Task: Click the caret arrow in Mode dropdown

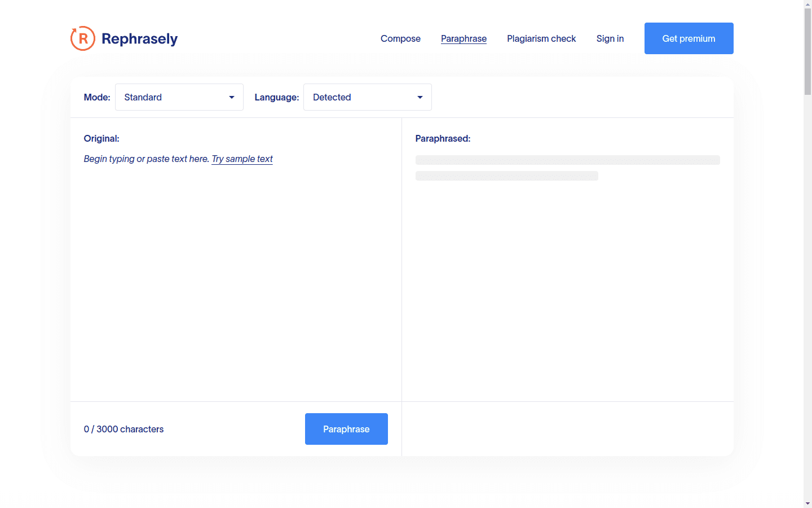Action: 232,97
